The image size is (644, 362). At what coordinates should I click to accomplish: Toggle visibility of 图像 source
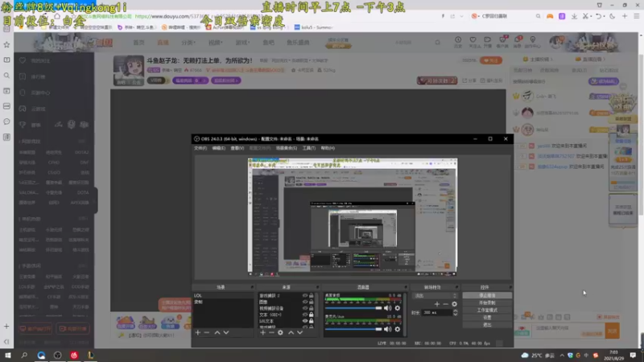pos(305,302)
